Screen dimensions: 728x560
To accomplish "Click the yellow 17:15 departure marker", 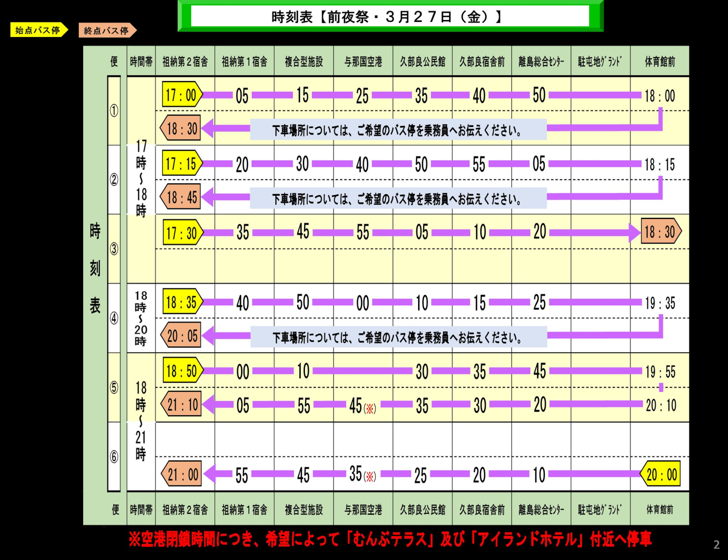I will coord(182,164).
